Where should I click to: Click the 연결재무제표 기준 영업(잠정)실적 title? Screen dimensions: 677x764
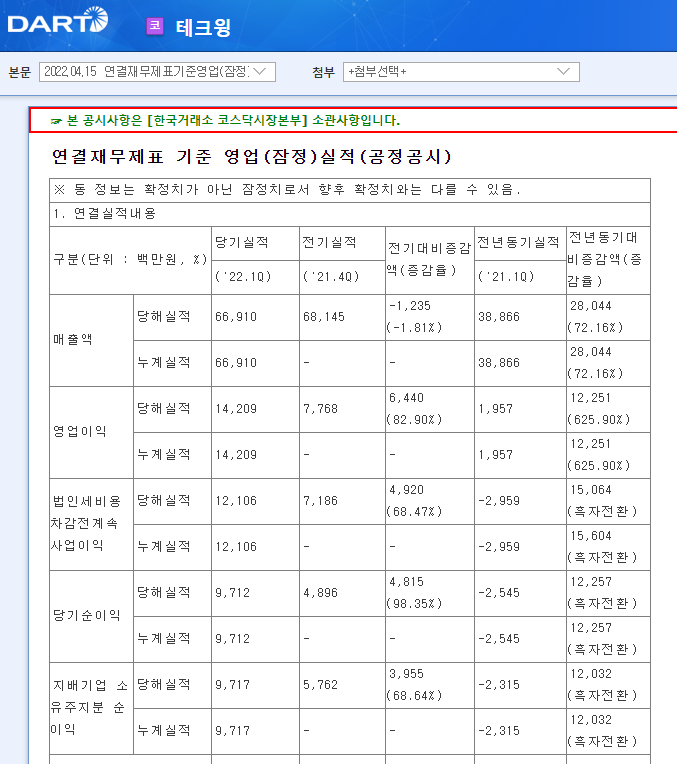(x=251, y=156)
